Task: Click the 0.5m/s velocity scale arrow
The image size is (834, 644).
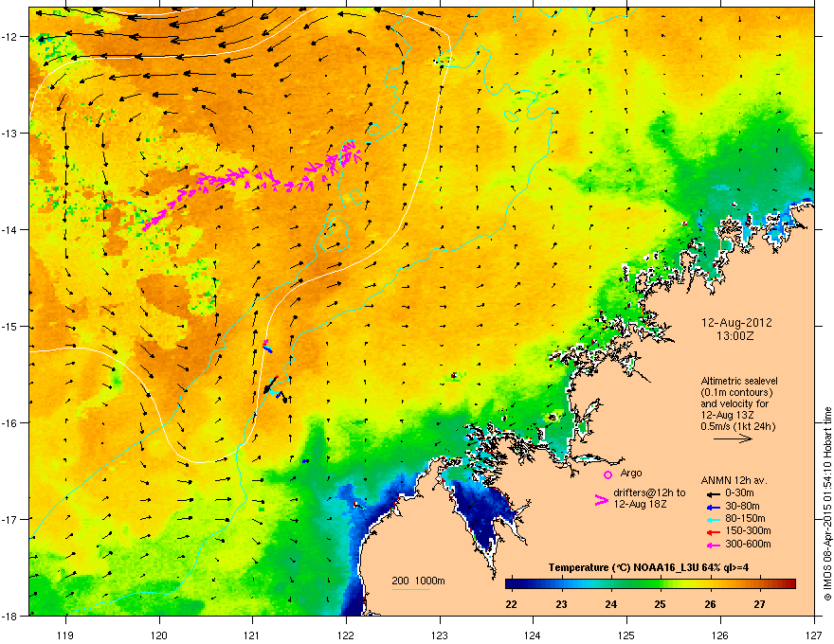Action: pyautogui.click(x=733, y=438)
